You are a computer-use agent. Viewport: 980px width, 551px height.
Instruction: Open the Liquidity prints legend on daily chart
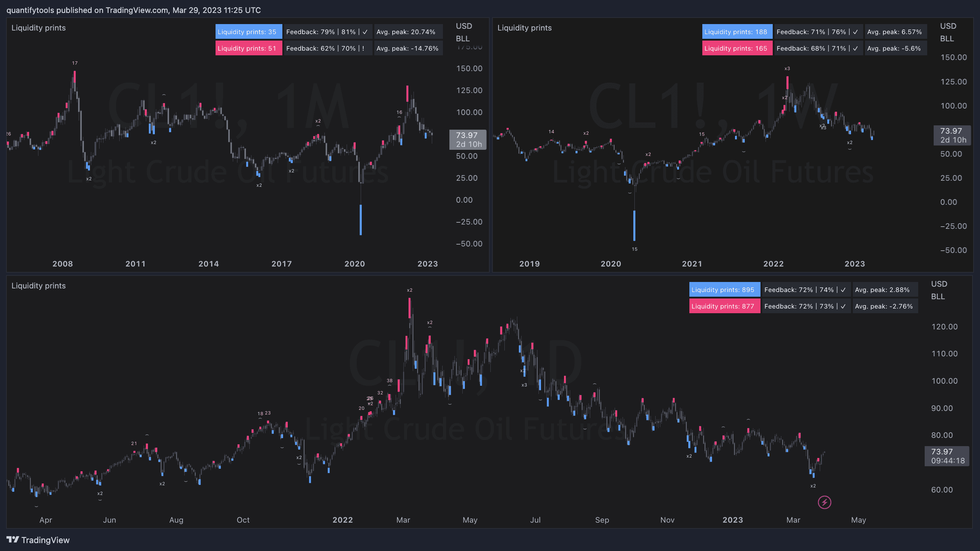38,286
